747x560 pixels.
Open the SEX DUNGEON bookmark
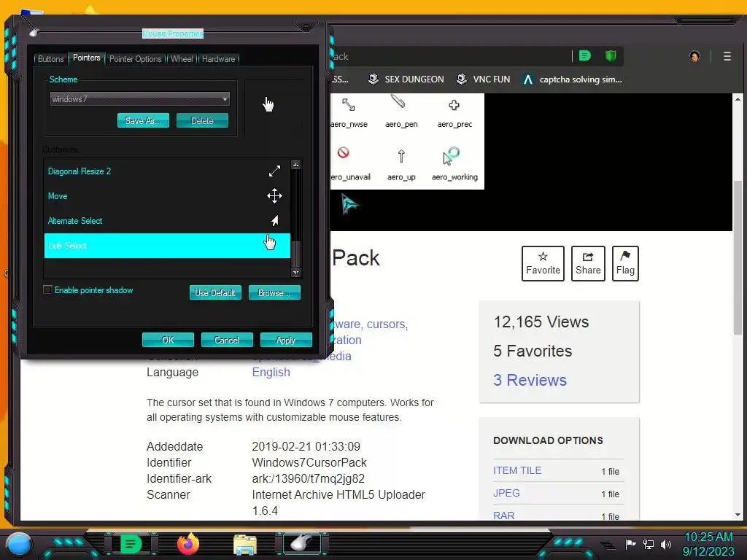[x=406, y=79]
